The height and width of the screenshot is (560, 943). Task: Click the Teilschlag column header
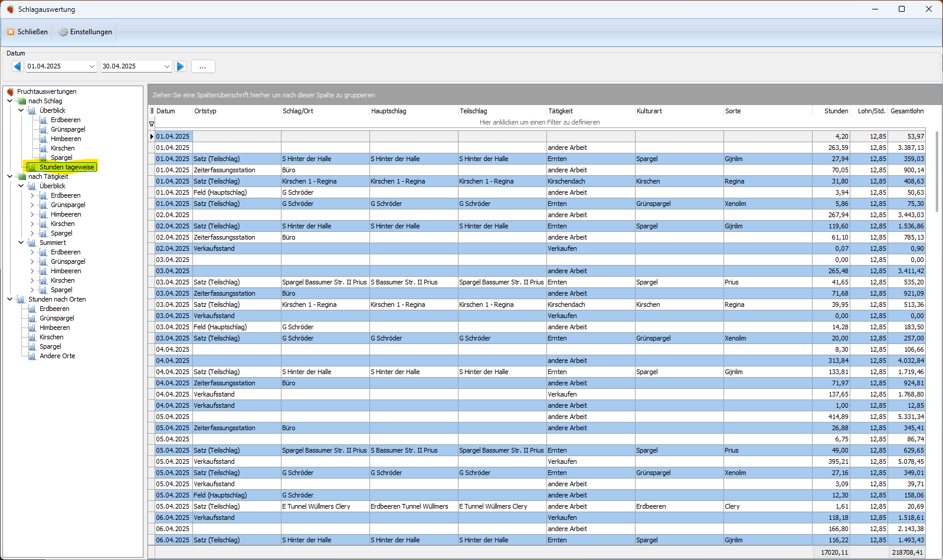[503, 111]
